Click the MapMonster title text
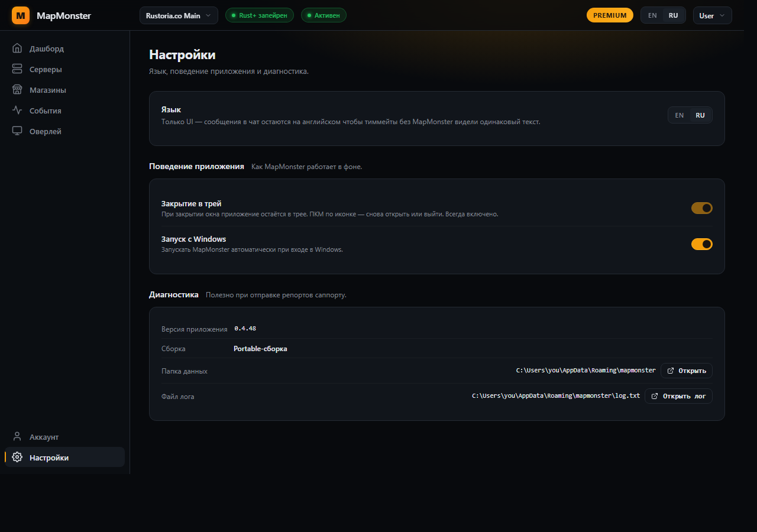 64,15
